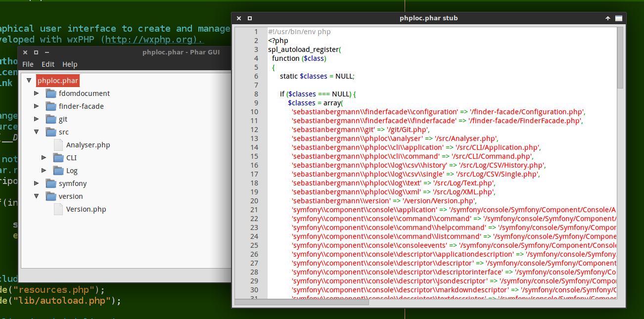
Task: Expand the CLI tree node
Action: pos(43,157)
